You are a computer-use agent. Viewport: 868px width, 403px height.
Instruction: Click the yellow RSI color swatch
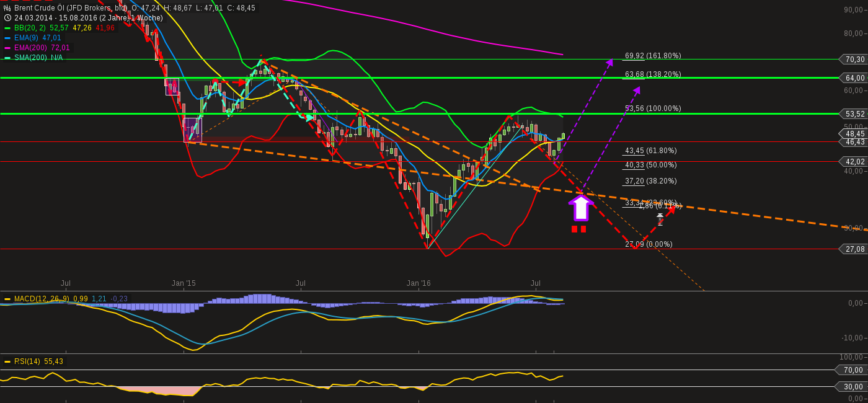(x=7, y=361)
